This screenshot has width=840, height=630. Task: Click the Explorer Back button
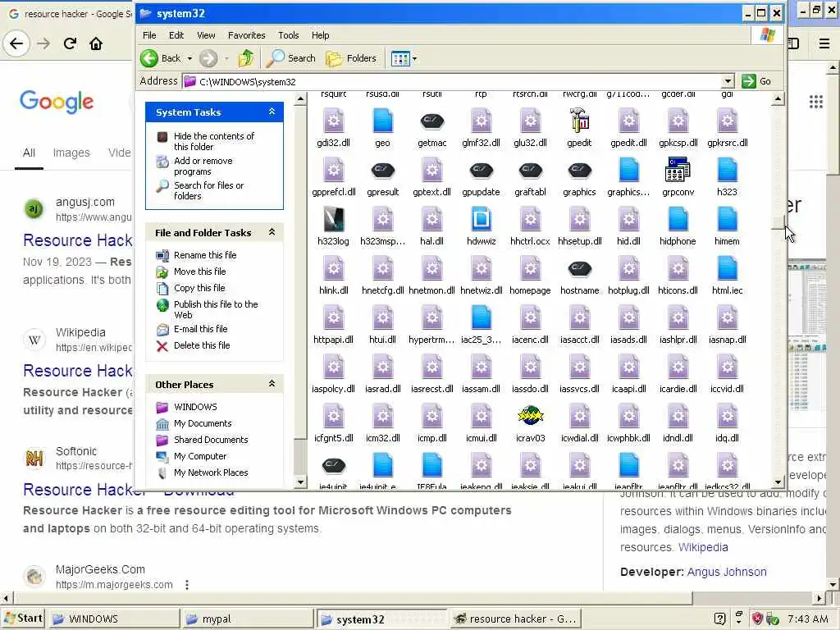(x=161, y=58)
